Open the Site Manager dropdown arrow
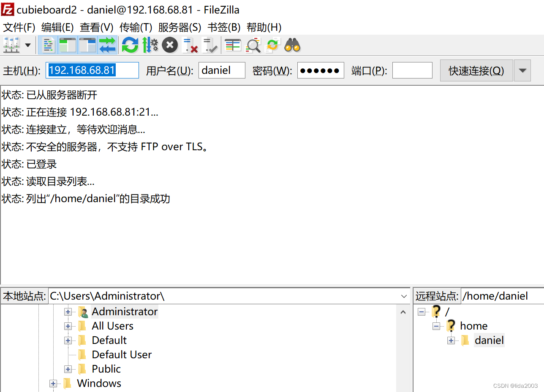The height and width of the screenshot is (392, 544). (x=28, y=45)
